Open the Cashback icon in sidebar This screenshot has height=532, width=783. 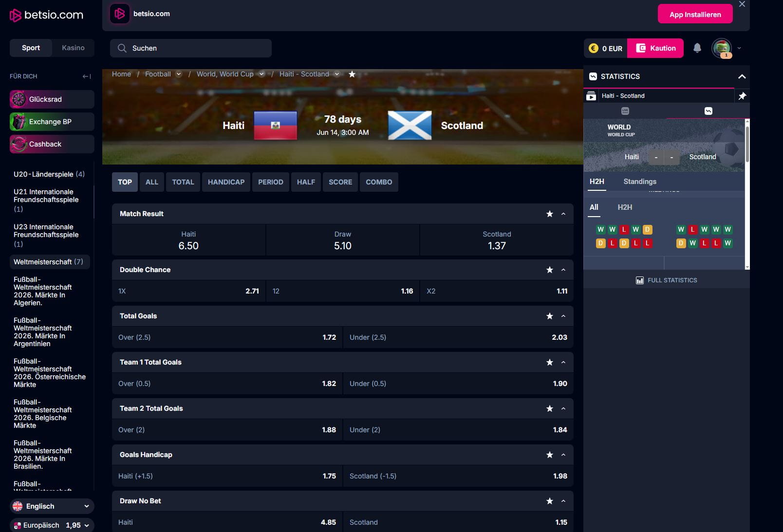(19, 144)
